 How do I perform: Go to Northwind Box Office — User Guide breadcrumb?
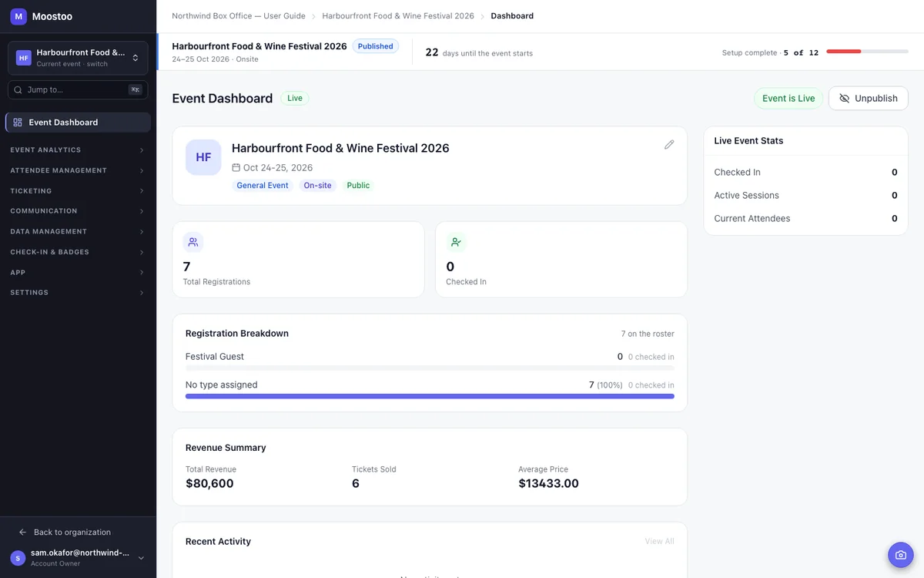pyautogui.click(x=239, y=16)
